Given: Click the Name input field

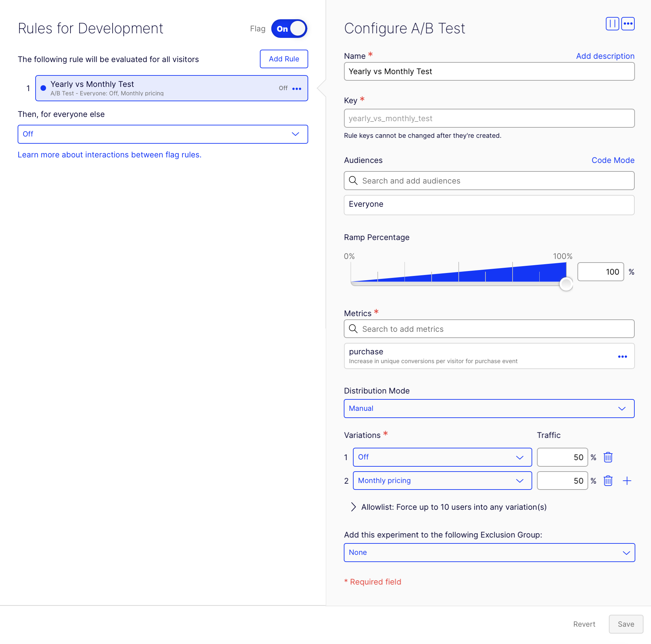Looking at the screenshot, I should point(489,72).
